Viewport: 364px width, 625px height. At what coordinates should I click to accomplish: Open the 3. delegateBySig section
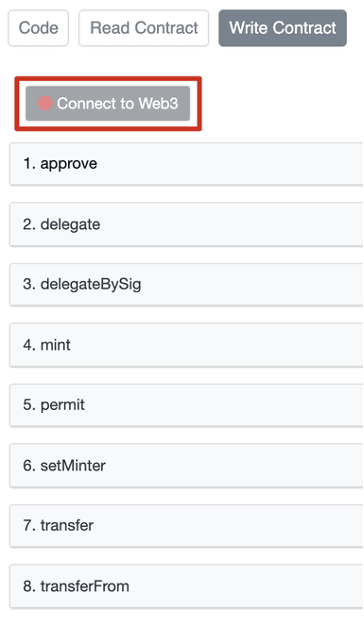pos(187,285)
